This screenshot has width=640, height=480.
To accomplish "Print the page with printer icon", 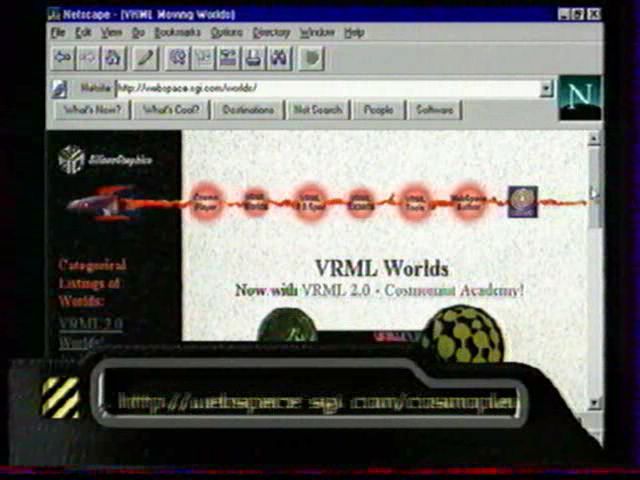I will coord(253,58).
